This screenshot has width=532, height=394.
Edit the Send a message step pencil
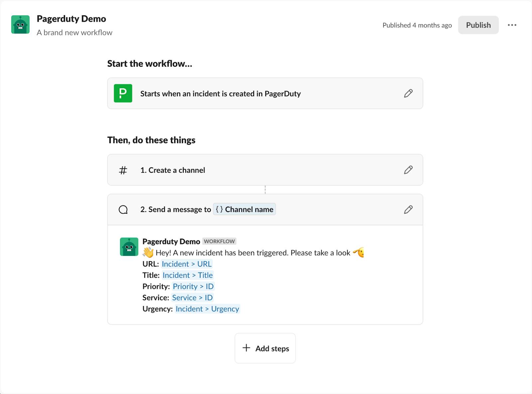pyautogui.click(x=408, y=209)
